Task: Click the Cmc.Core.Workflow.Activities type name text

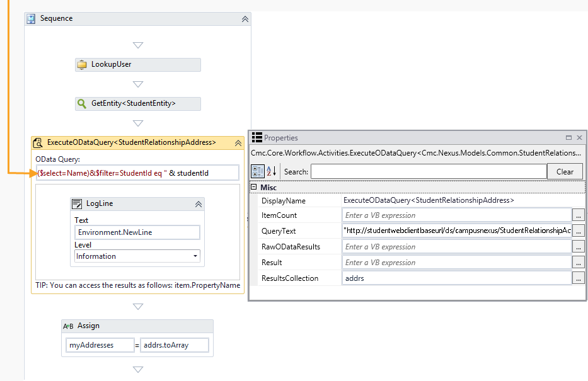Action: click(x=416, y=153)
